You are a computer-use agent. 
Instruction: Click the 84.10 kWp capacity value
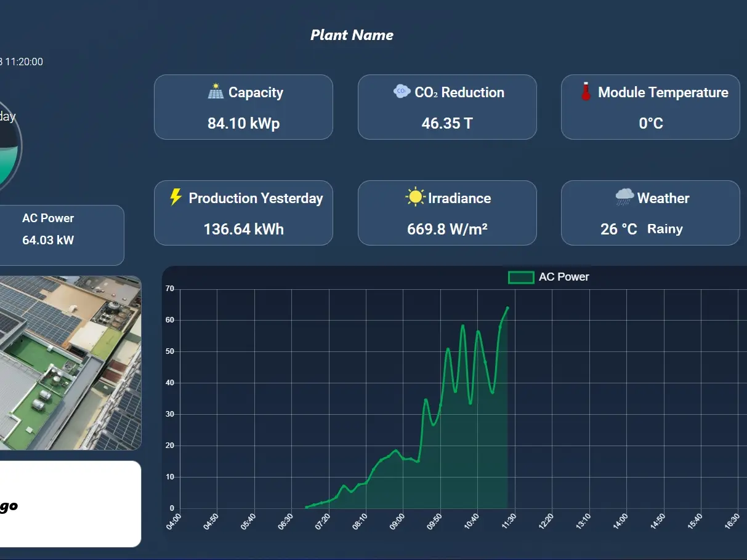coord(243,123)
